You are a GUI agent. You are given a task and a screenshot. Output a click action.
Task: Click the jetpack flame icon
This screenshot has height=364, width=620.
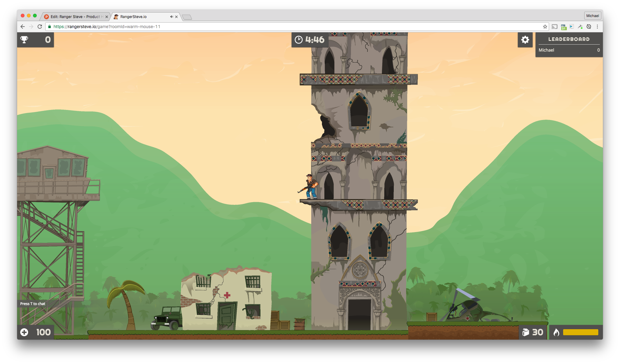coord(556,332)
